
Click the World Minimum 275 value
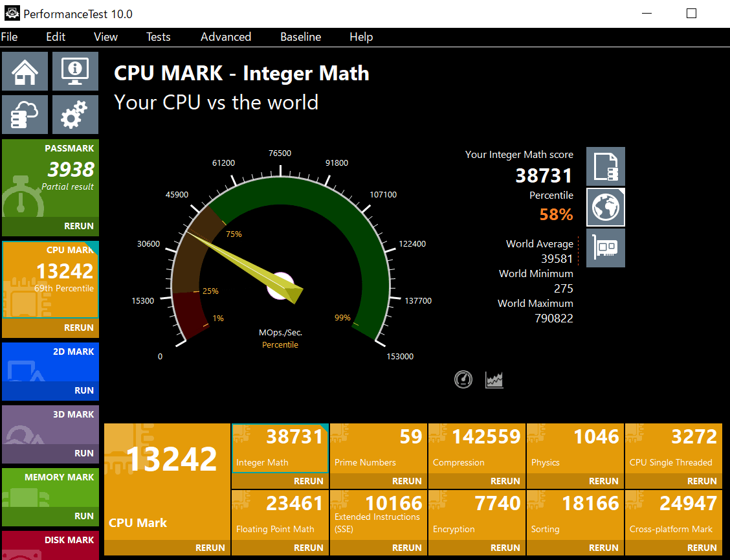click(x=563, y=288)
